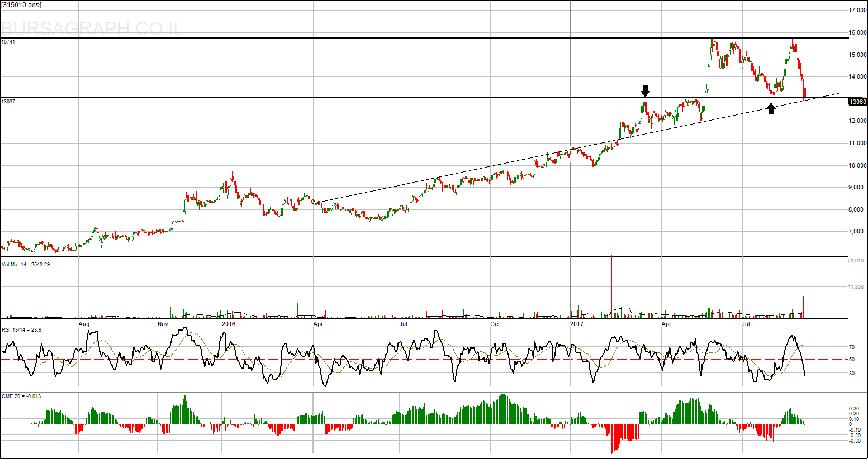Select the RSI 13/14 indicator label
The image size is (868, 459).
21,330
